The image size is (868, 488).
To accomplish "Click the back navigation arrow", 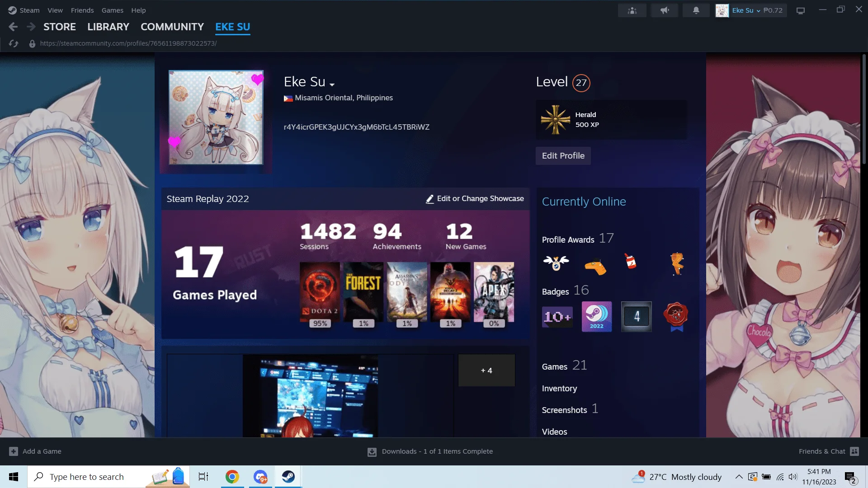I will (x=13, y=27).
